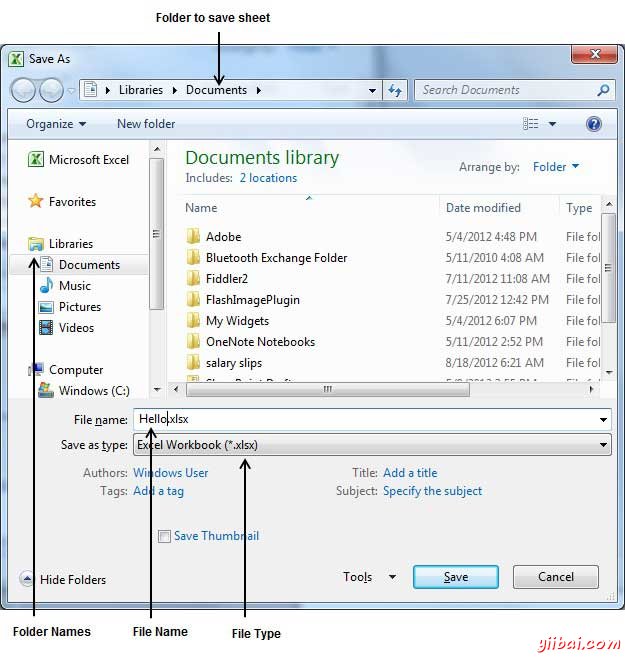Click the refresh icon beside address bar
Viewport: 625px width, 657px height.
coord(394,90)
